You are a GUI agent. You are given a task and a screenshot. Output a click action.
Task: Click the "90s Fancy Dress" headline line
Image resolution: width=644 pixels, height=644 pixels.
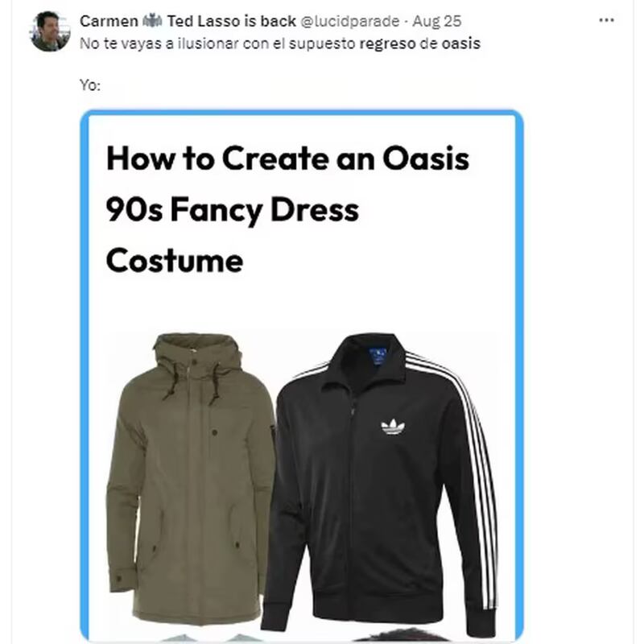click(x=232, y=210)
